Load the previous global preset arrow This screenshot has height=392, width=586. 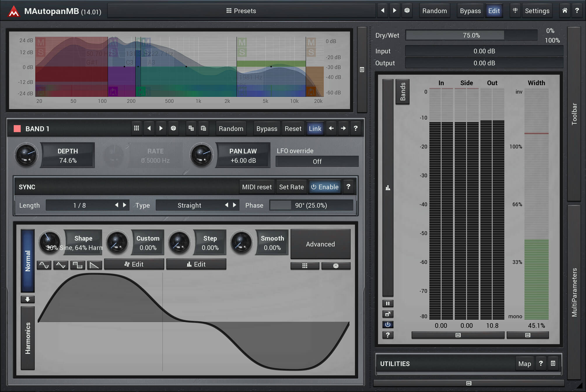(x=382, y=11)
